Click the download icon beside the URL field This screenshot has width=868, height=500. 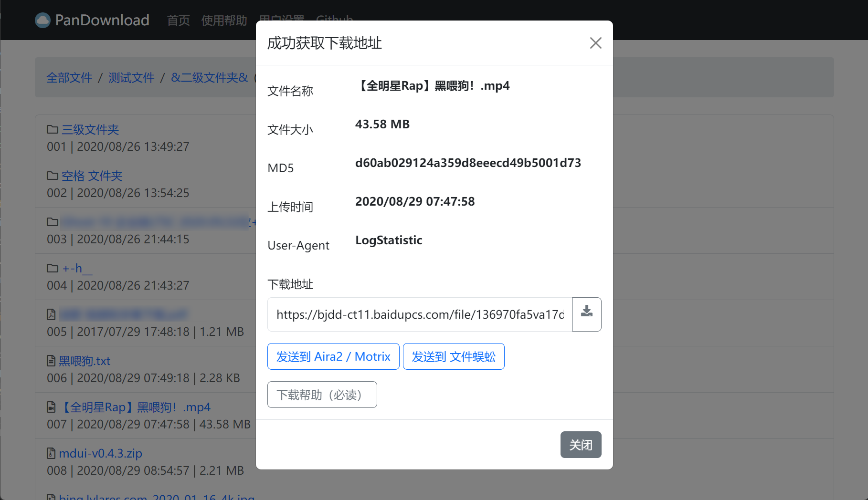point(586,314)
